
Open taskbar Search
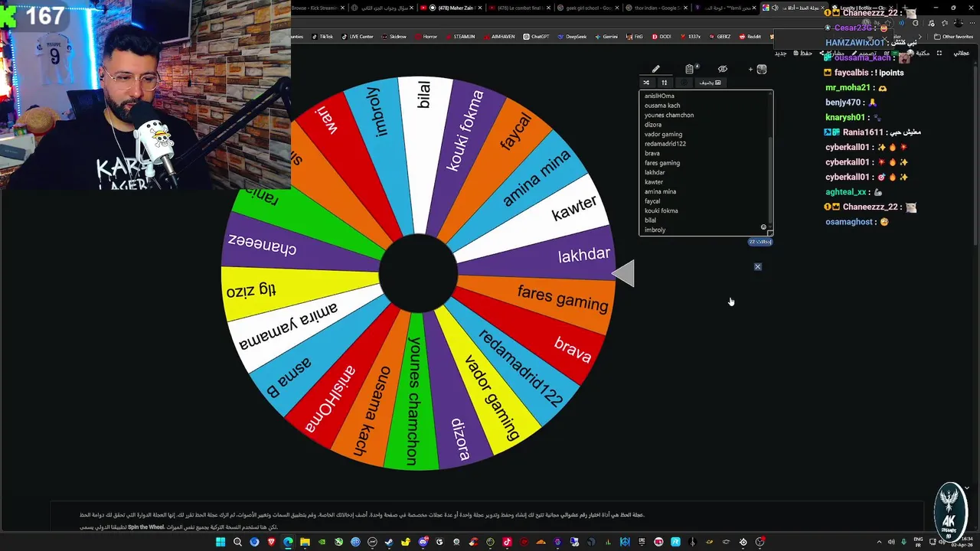click(237, 542)
